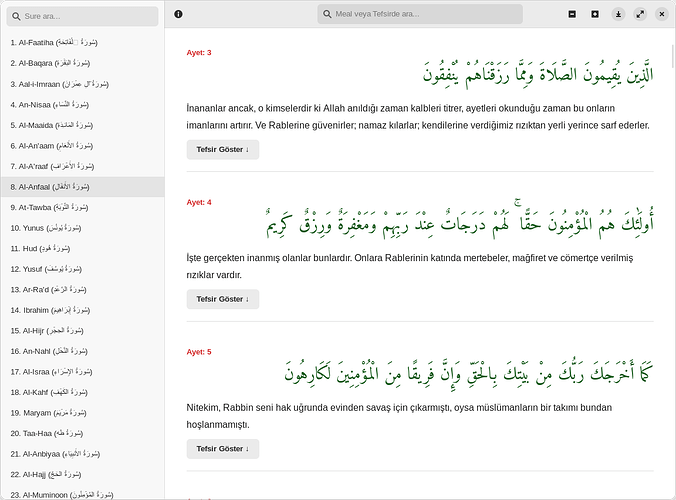676x500 pixels.
Task: Close the window with the X icon
Action: pyautogui.click(x=661, y=14)
